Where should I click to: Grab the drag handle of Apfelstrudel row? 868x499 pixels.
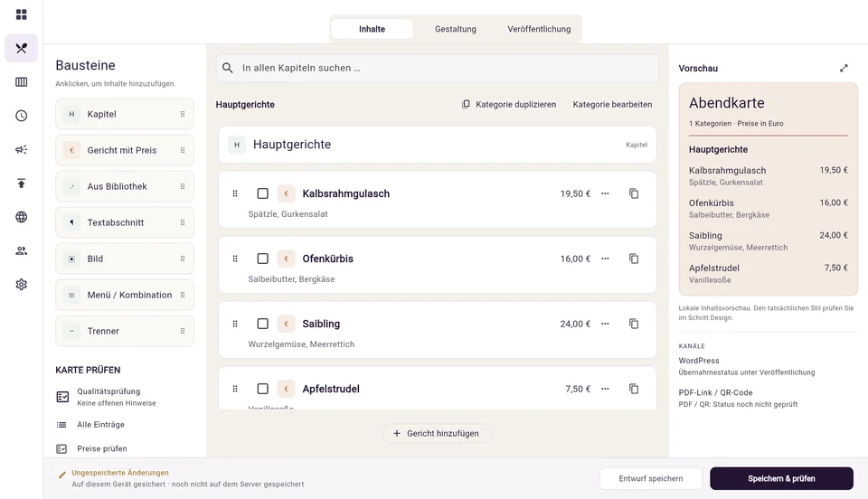235,389
